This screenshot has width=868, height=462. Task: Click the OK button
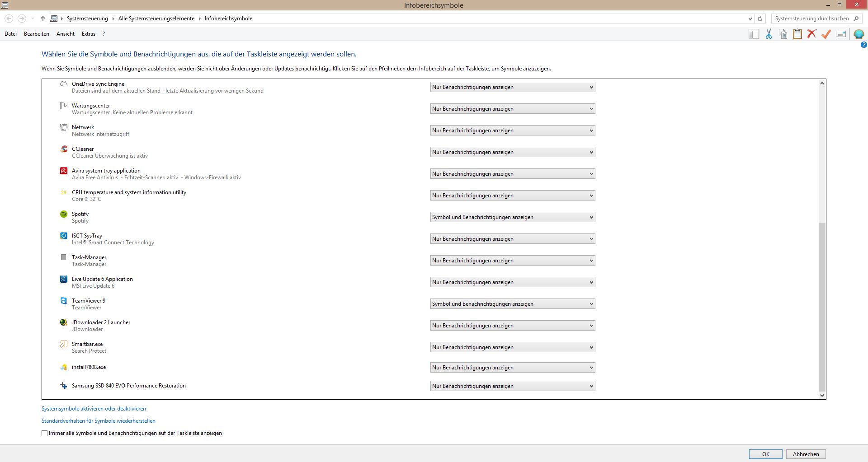pos(766,454)
